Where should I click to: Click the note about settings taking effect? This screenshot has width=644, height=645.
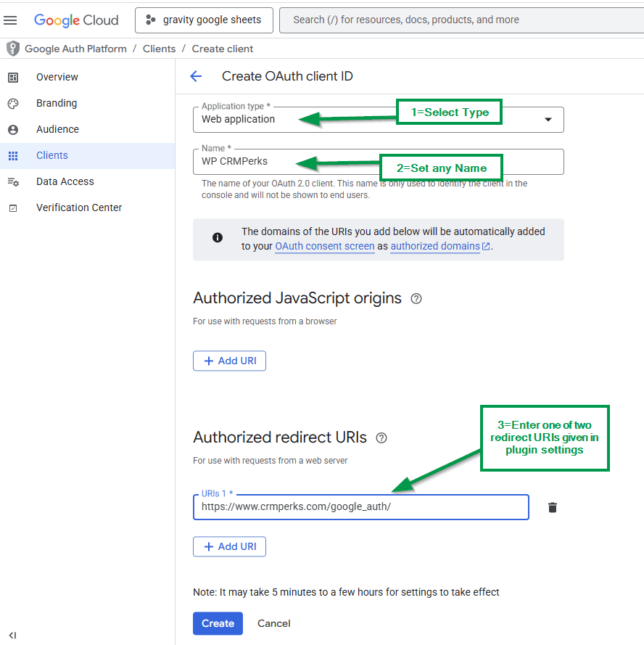[x=346, y=592]
